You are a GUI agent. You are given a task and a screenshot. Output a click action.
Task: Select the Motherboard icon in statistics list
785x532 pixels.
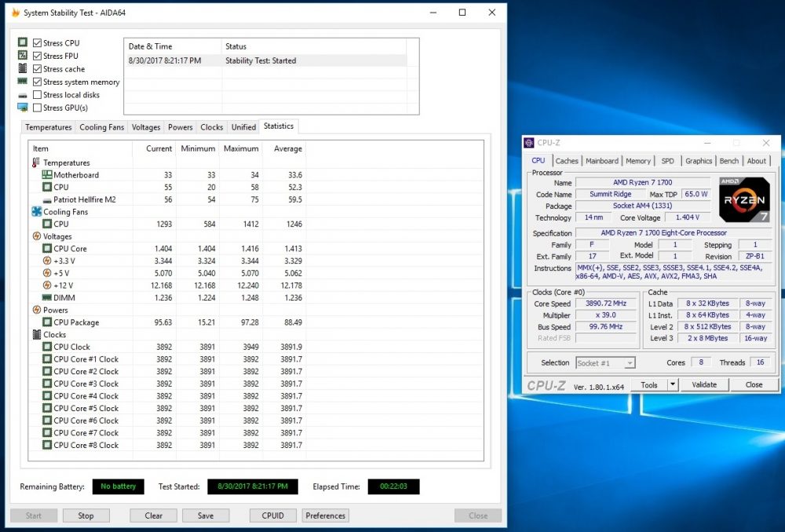click(47, 175)
